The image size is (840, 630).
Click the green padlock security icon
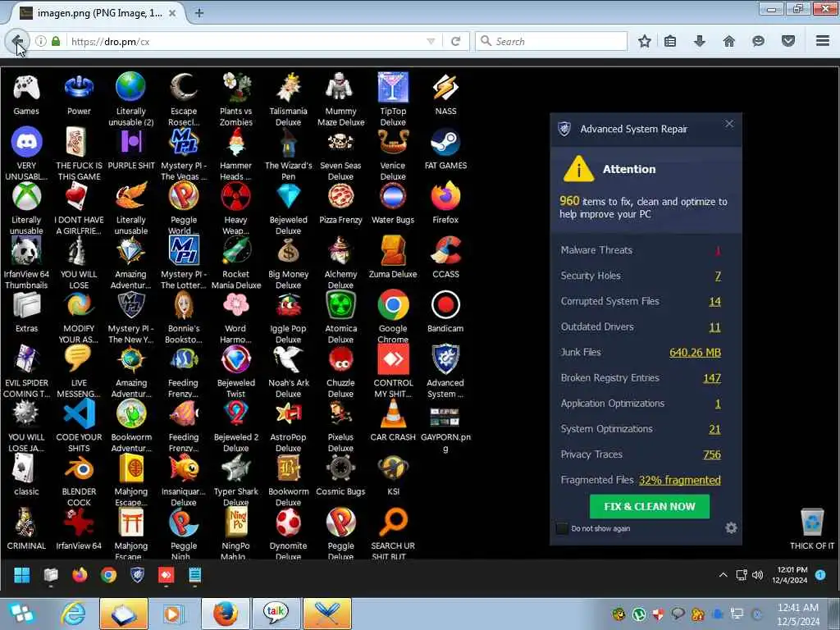point(56,41)
